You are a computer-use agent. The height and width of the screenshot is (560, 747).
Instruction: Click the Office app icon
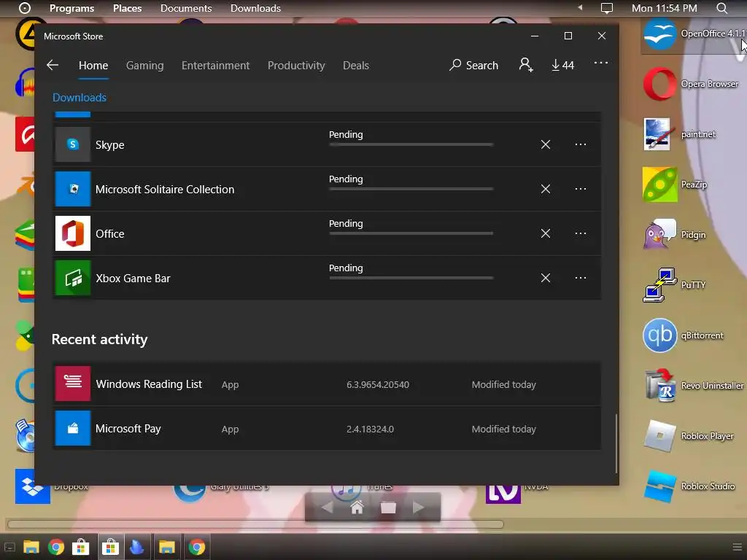point(73,233)
